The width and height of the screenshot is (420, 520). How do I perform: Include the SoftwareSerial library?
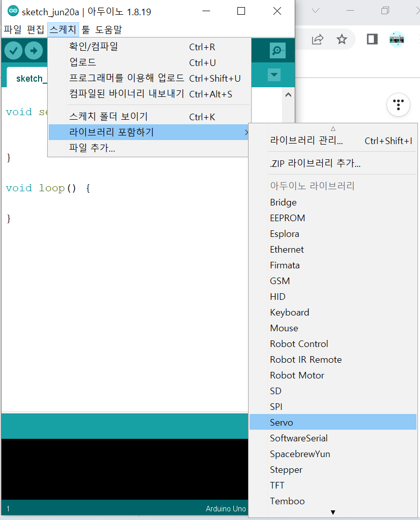click(x=333, y=438)
